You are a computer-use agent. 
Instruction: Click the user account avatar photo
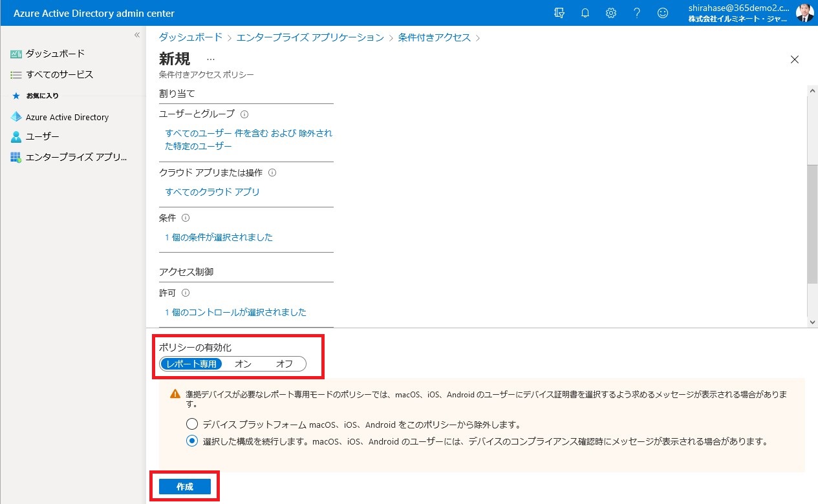[804, 13]
